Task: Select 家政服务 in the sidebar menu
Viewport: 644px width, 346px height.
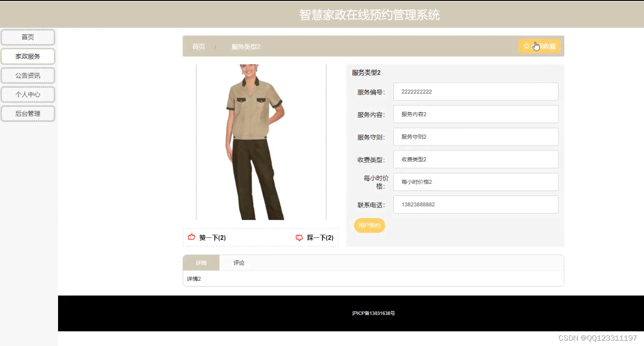Action: coord(28,56)
